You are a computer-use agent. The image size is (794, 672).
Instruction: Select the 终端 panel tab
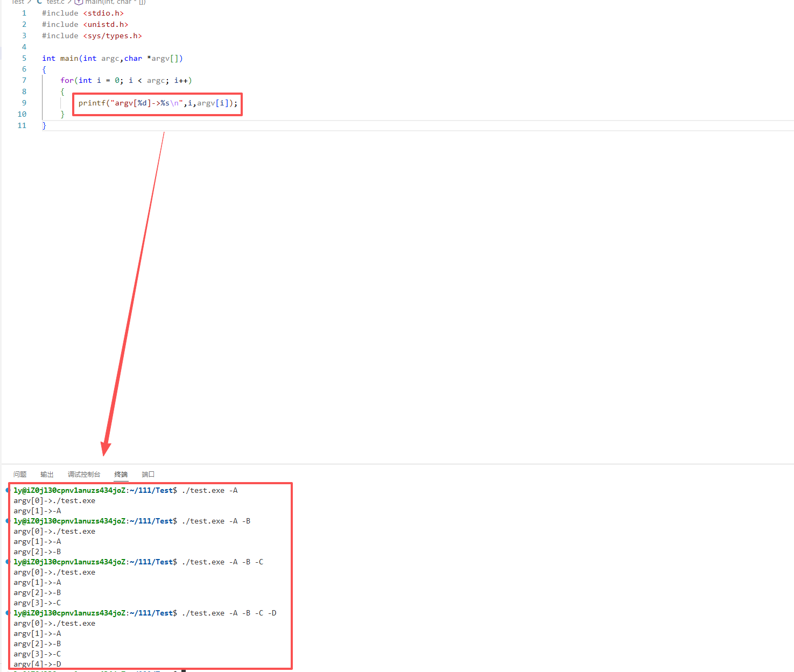(x=121, y=474)
